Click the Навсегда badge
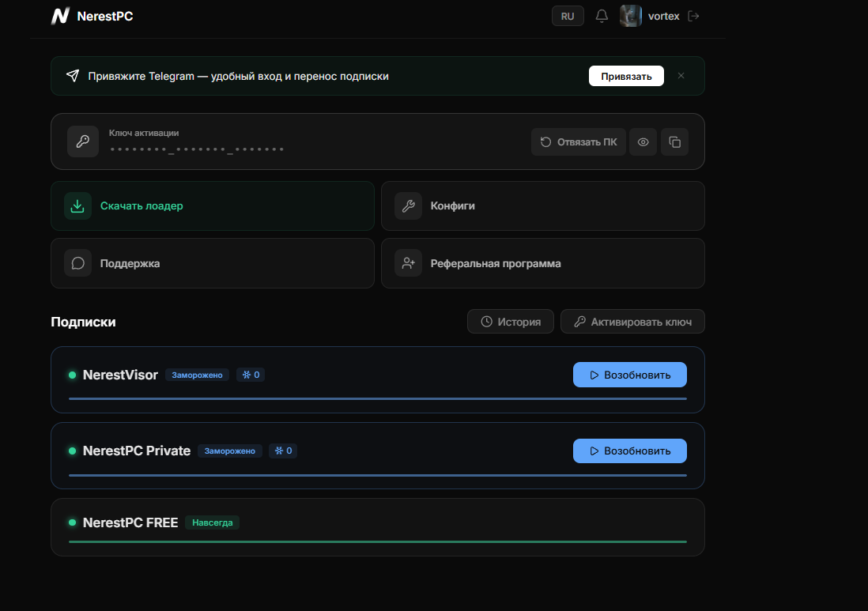This screenshot has height=611, width=868. (x=213, y=522)
